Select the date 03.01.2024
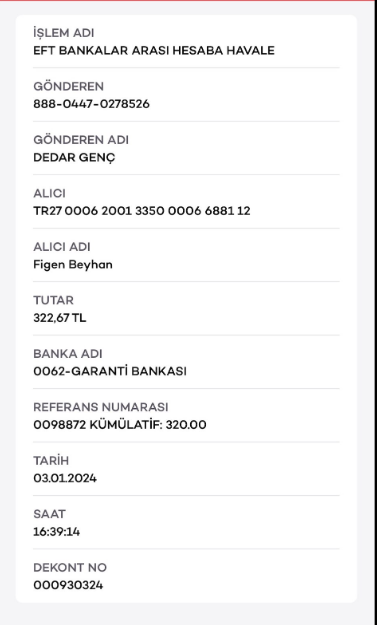Viewport: 377px width, 625px height. click(65, 478)
